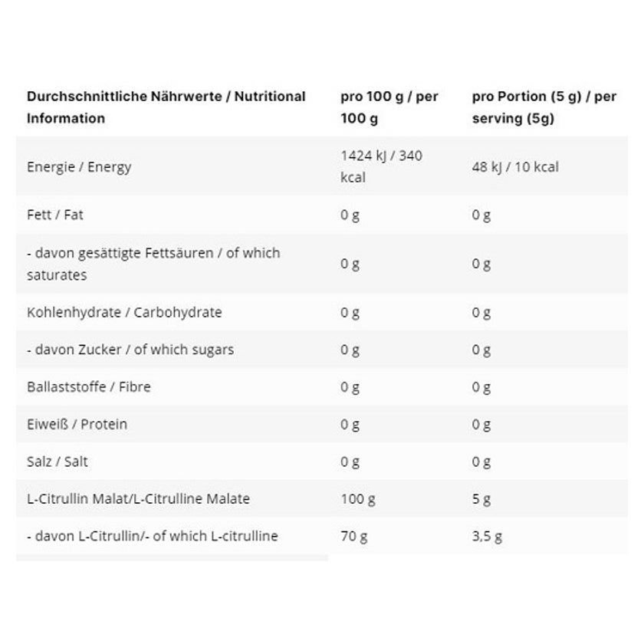Image resolution: width=644 pixels, height=644 pixels.
Task: Select the Ballaststoffe / Fibre row label
Action: click(x=89, y=387)
